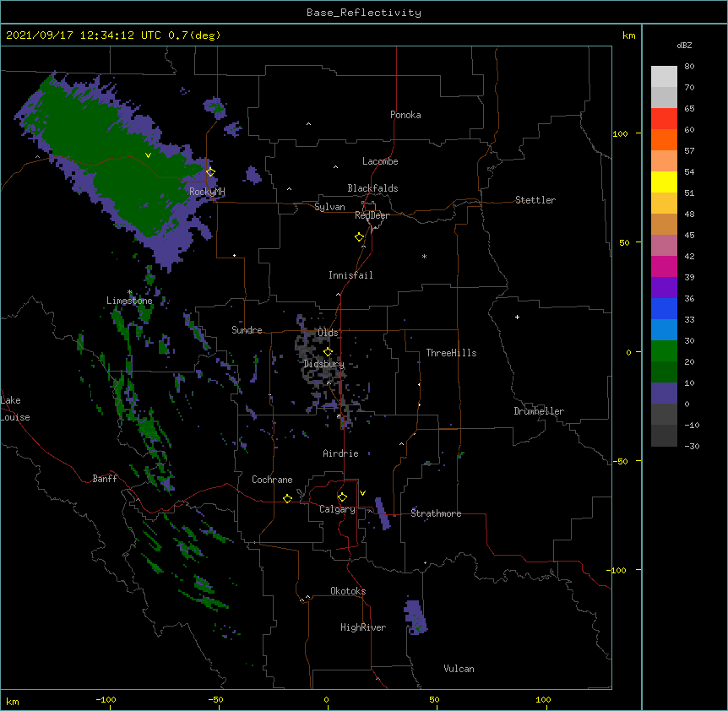The image size is (728, 711).
Task: Click the Innisfail city label
Action: click(x=350, y=275)
